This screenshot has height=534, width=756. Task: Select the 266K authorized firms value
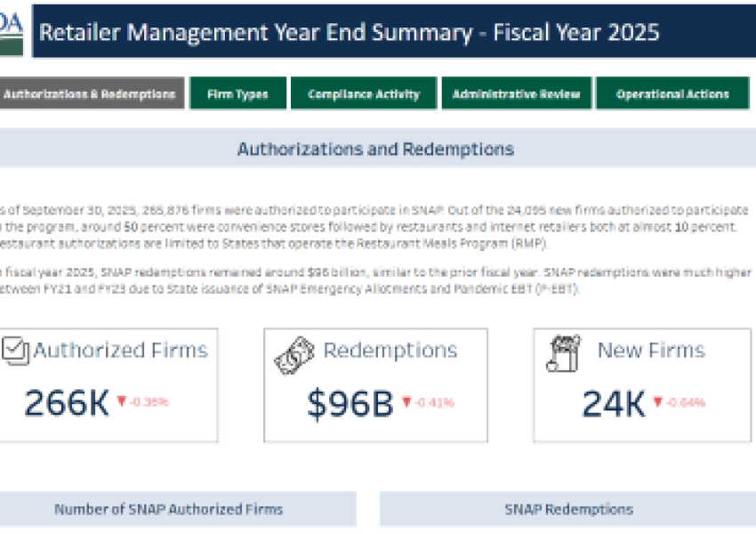pyautogui.click(x=67, y=403)
